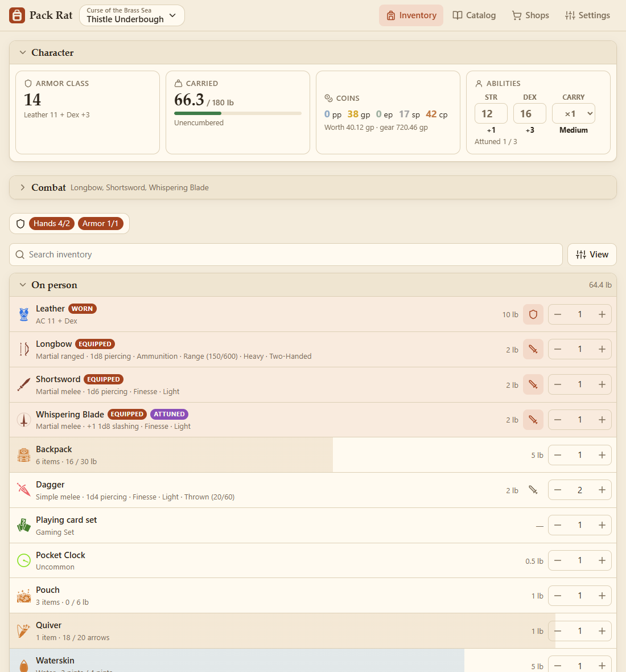Click the magnifier icon in search inventory
The image size is (626, 672).
(20, 255)
